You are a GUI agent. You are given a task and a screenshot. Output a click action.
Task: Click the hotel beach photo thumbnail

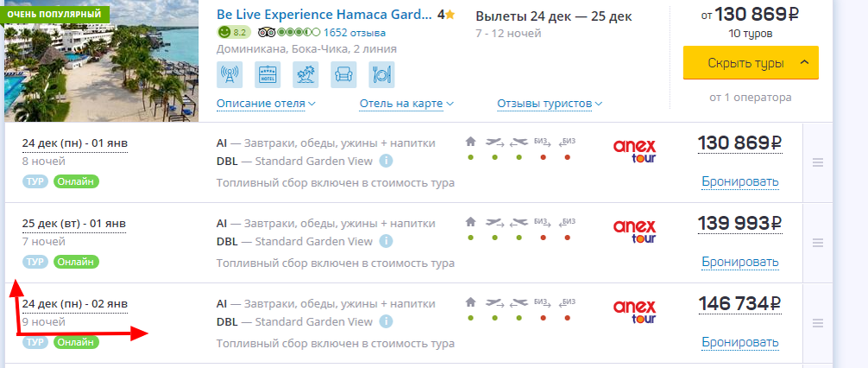coord(101,61)
